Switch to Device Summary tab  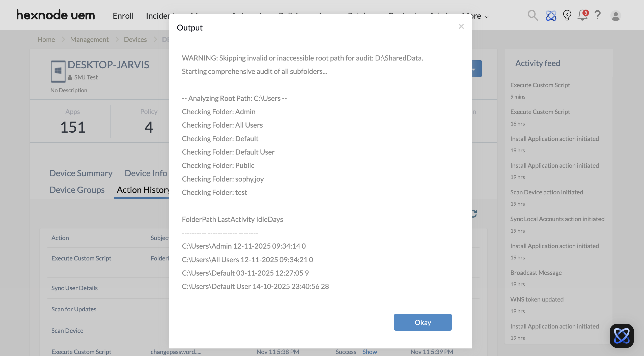pos(81,173)
